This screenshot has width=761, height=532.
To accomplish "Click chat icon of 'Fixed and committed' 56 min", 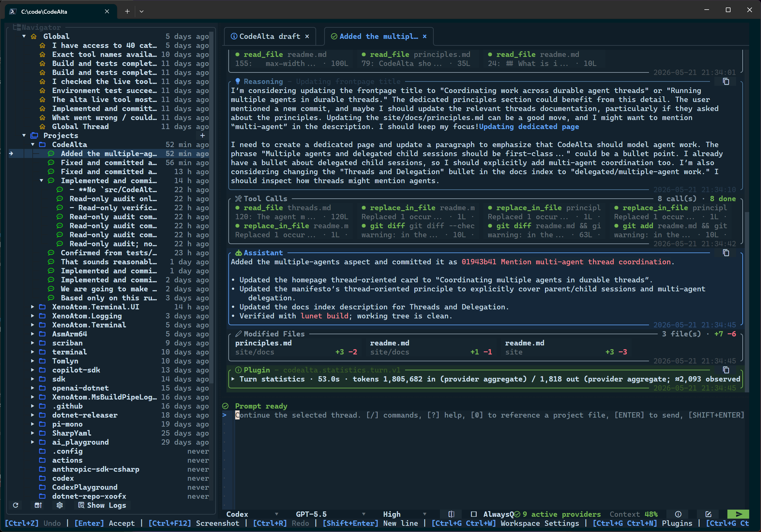I will point(51,163).
